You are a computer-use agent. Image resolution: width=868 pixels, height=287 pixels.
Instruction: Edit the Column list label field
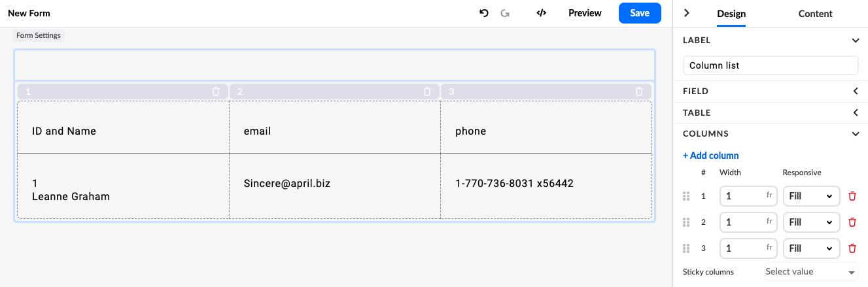[771, 65]
